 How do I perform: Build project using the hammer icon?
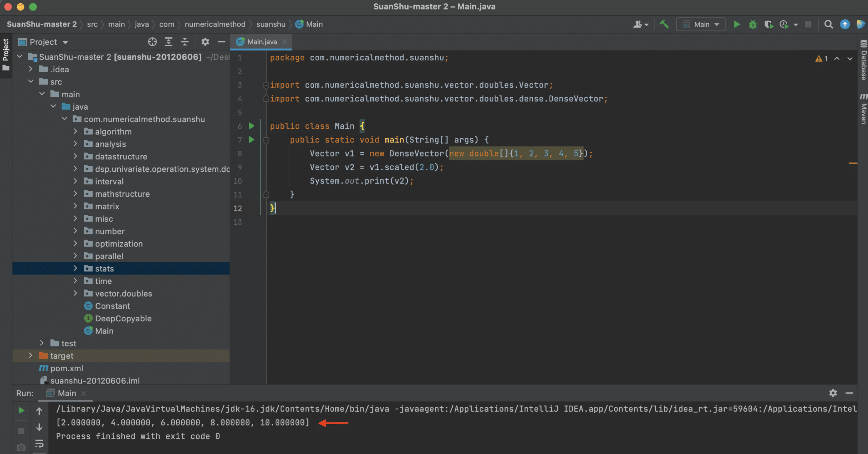point(664,24)
